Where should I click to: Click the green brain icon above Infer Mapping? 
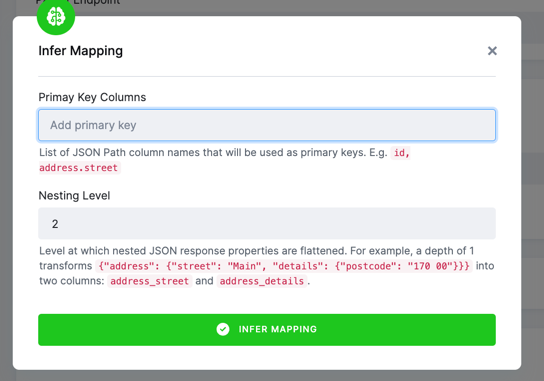point(56,16)
